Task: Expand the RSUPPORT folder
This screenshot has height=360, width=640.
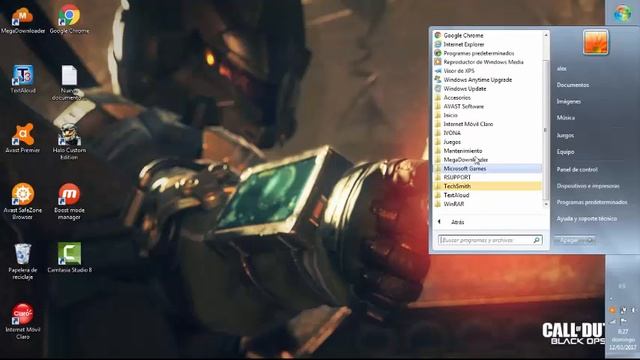Action: [488, 178]
